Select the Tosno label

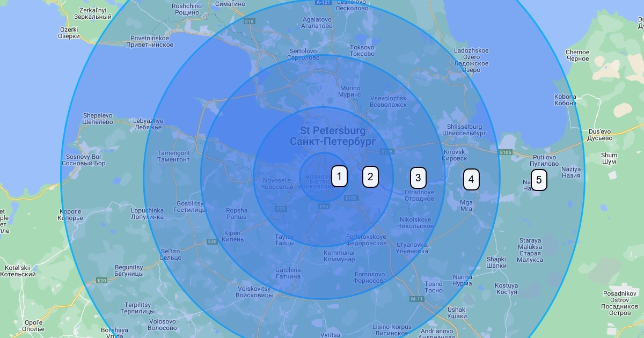pos(433,287)
